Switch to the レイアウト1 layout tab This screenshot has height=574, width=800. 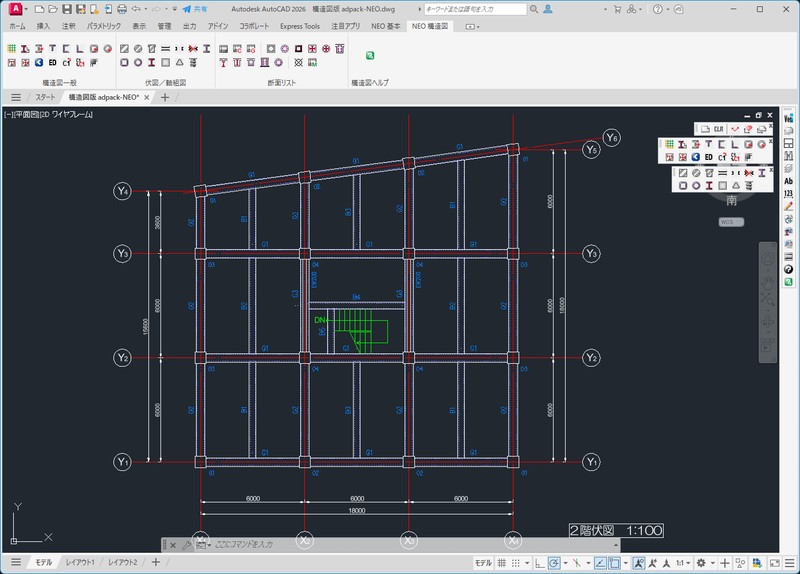[81, 563]
